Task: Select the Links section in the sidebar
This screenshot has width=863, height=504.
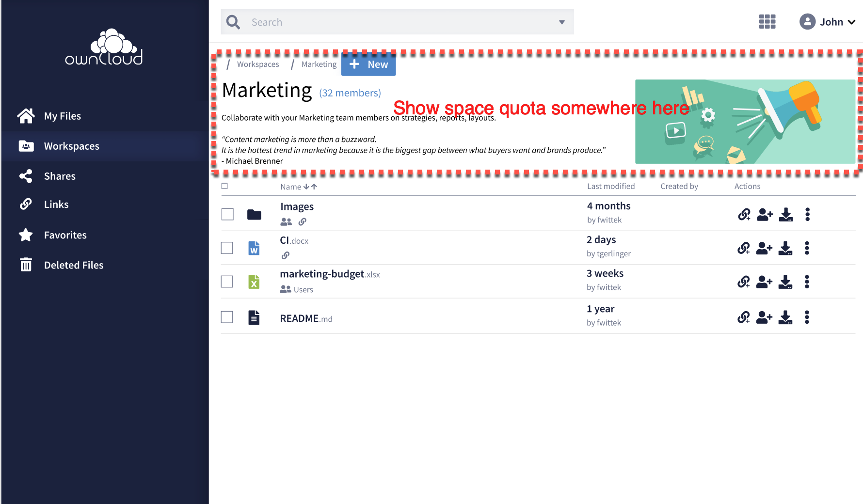Action: click(56, 204)
